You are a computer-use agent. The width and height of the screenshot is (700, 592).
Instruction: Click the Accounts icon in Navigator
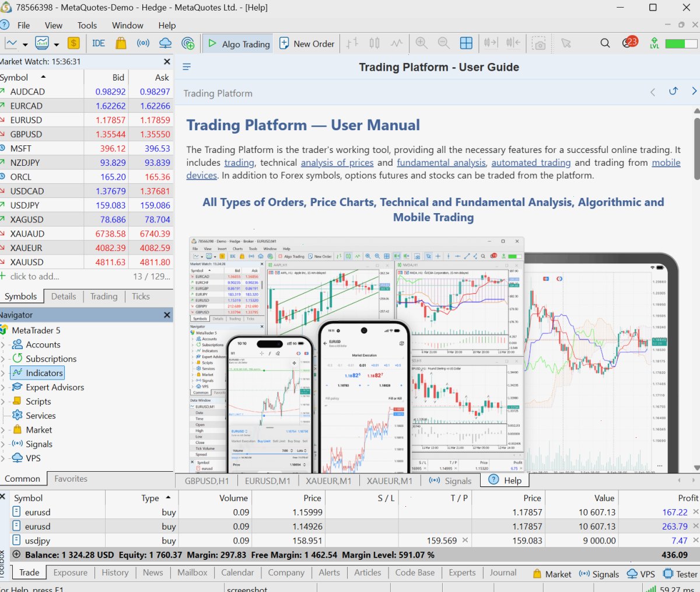point(17,344)
